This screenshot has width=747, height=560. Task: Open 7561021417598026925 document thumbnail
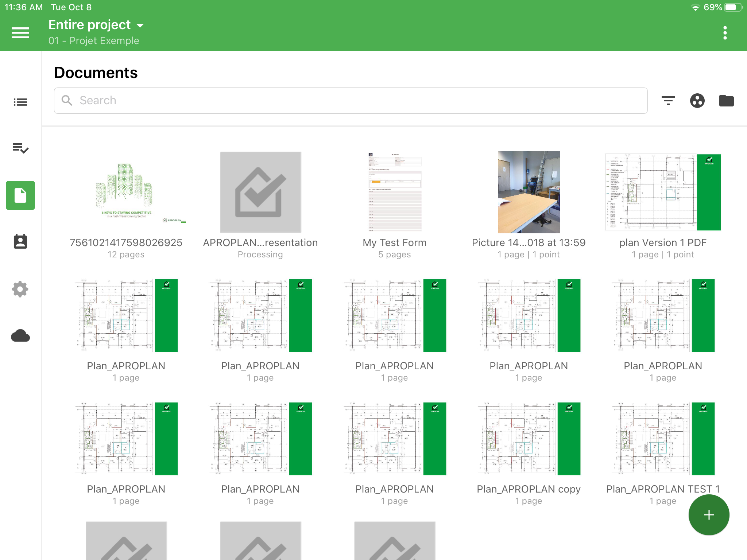126,192
